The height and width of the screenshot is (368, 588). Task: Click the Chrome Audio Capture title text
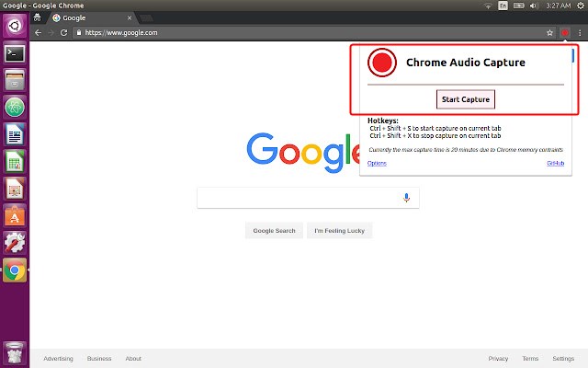click(466, 63)
